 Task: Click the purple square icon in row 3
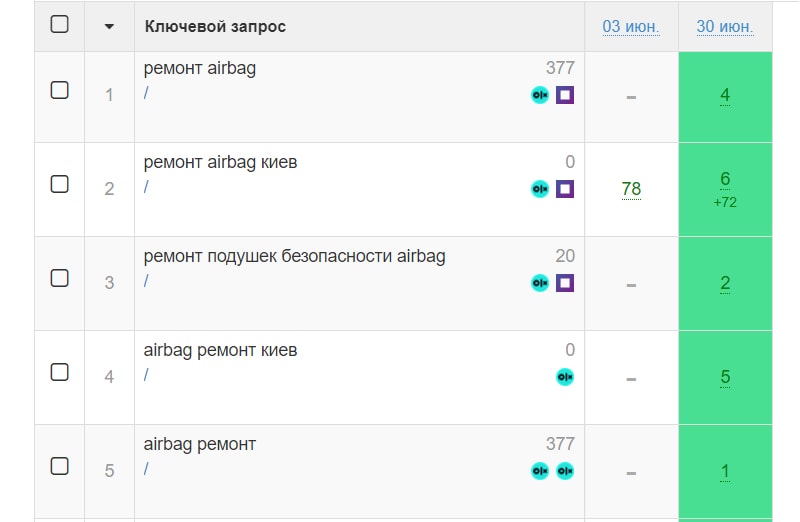[565, 283]
